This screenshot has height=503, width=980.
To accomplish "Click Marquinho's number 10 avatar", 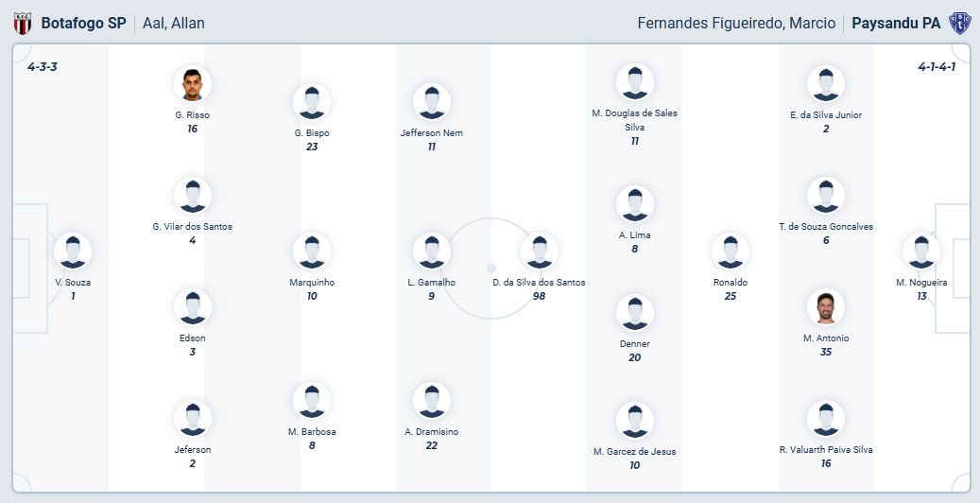I will (312, 251).
